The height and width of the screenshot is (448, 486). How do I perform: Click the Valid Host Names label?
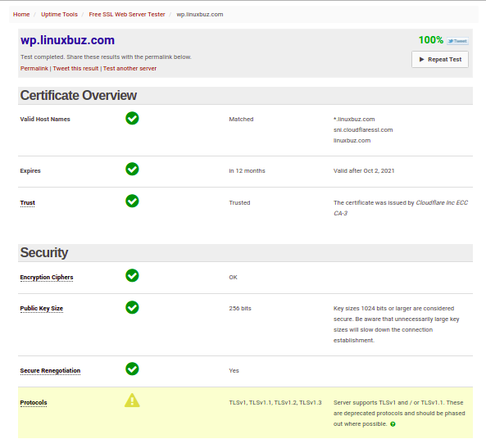pyautogui.click(x=45, y=120)
